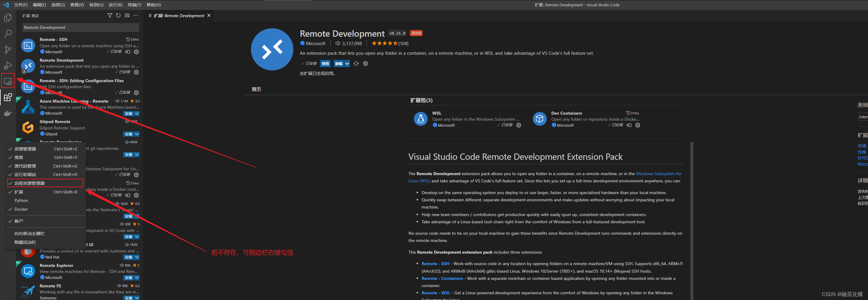Expand install dropdown for Remote FS
This screenshot has height=300, width=868.
[137, 298]
